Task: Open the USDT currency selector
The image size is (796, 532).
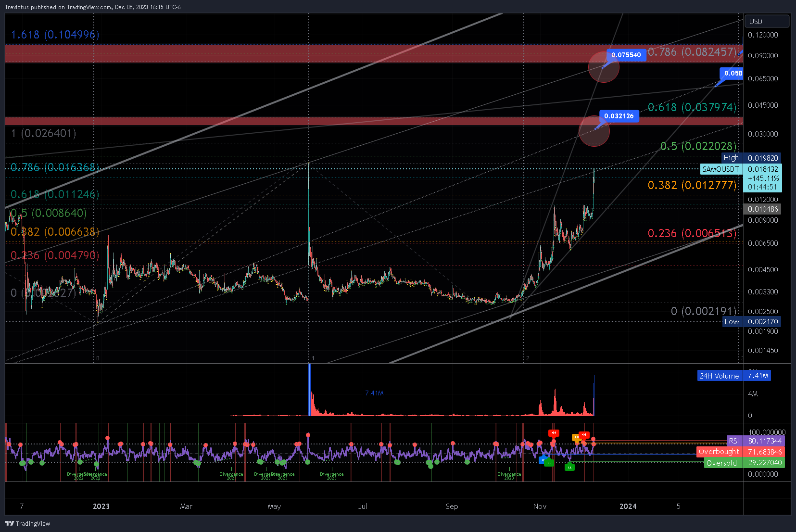Action: click(767, 21)
